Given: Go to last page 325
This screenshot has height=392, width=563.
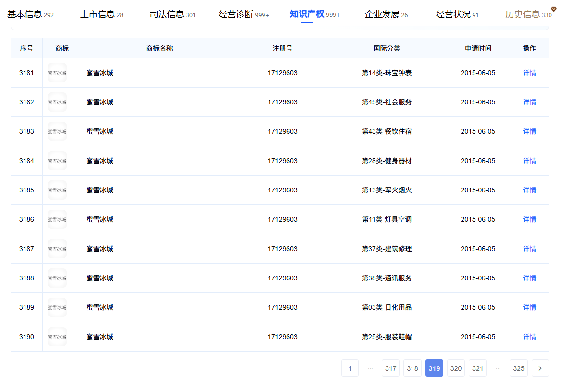Looking at the screenshot, I should 519,368.
